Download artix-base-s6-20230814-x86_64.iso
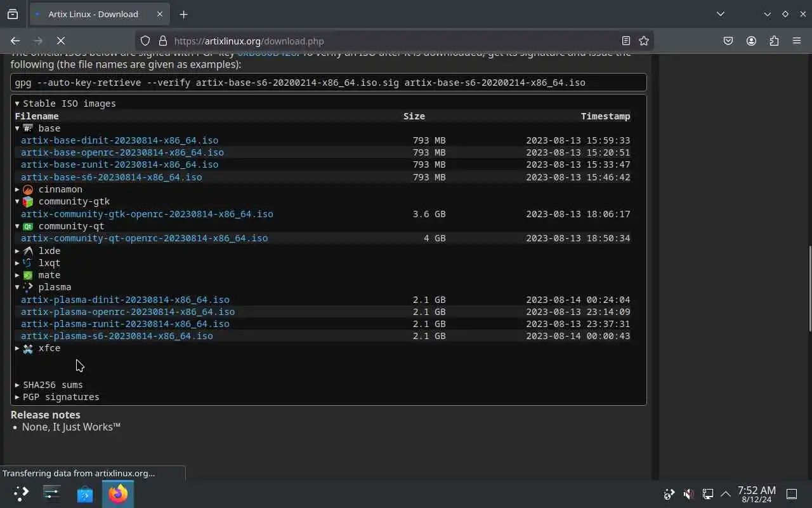 coord(112,177)
